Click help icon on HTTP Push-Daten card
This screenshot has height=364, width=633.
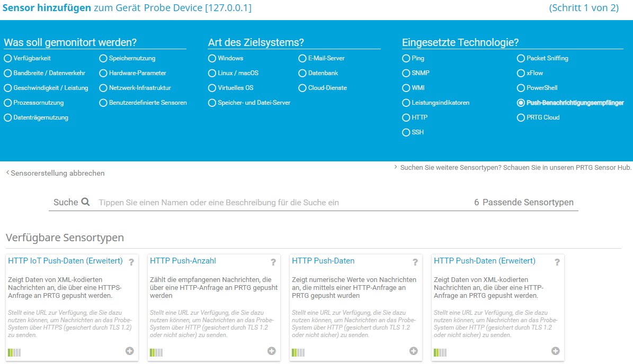415,262
